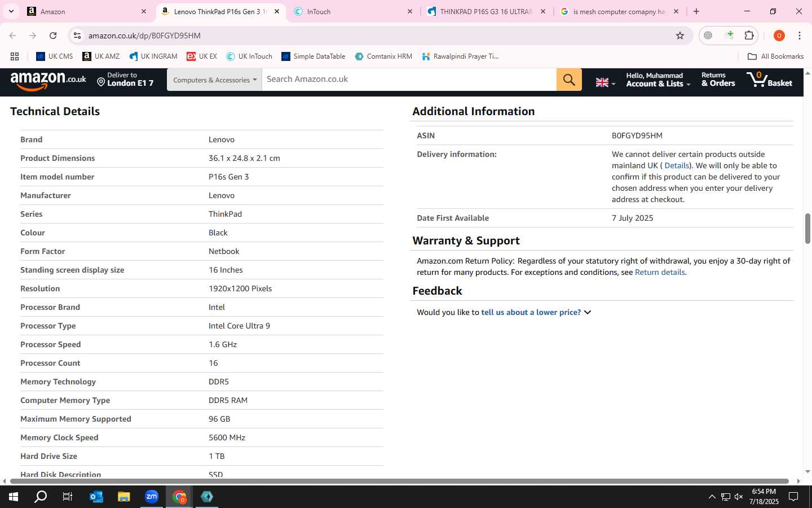Open Computers & Accessories search category dropdown
Image resolution: width=812 pixels, height=508 pixels.
coord(214,80)
